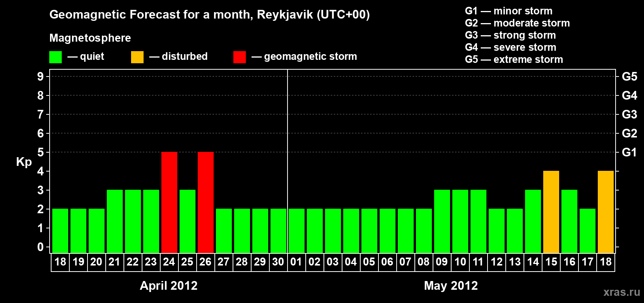The height and width of the screenshot is (303, 644).
Task: Click the Kp axis value 5
Action: click(x=41, y=152)
